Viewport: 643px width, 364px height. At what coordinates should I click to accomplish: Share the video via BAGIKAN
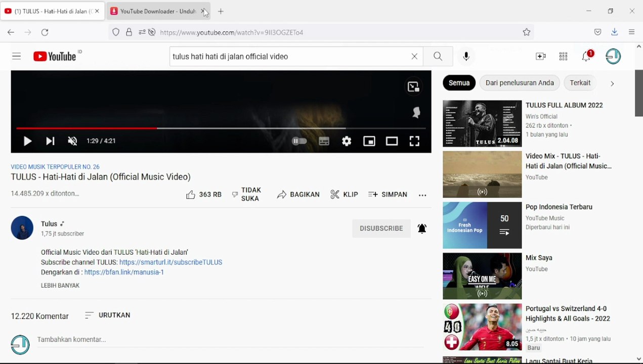(298, 195)
